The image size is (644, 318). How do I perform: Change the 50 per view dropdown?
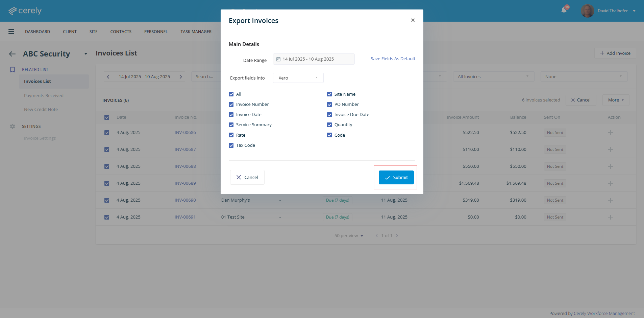(349, 236)
